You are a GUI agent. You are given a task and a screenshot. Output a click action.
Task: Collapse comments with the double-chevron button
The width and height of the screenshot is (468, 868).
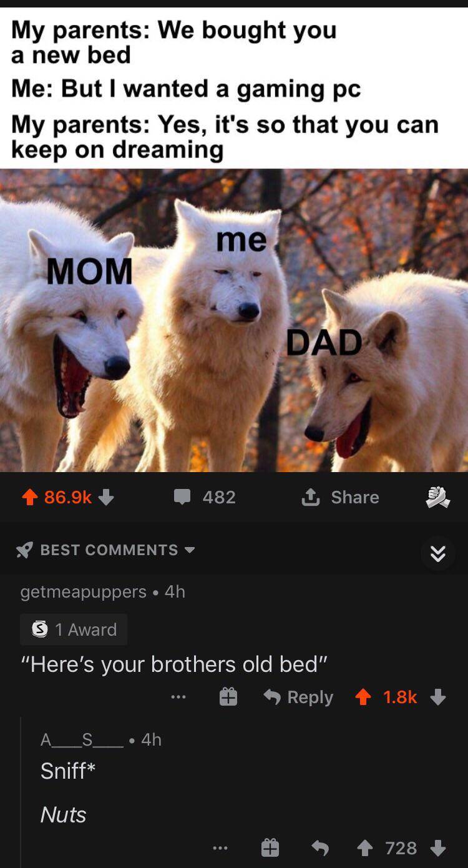tap(438, 553)
